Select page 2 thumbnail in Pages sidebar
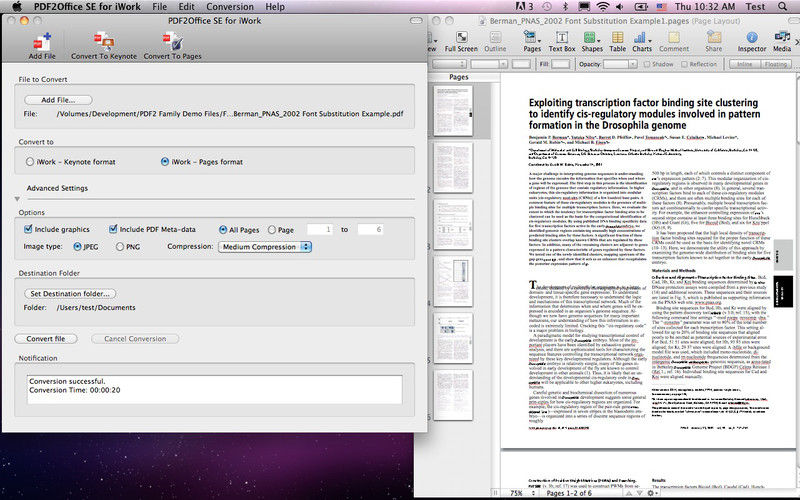Viewport: 800px width, 500px height. pyautogui.click(x=453, y=167)
